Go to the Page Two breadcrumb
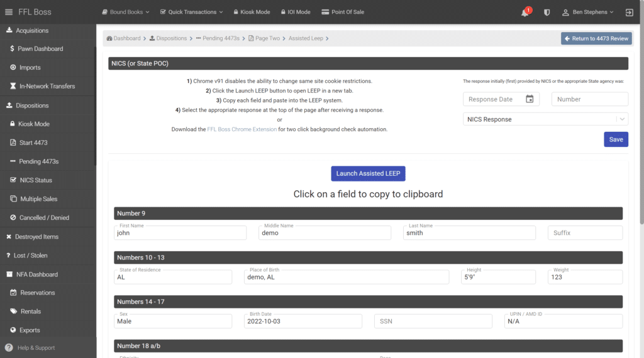Viewport: 644px width, 358px height. click(264, 38)
